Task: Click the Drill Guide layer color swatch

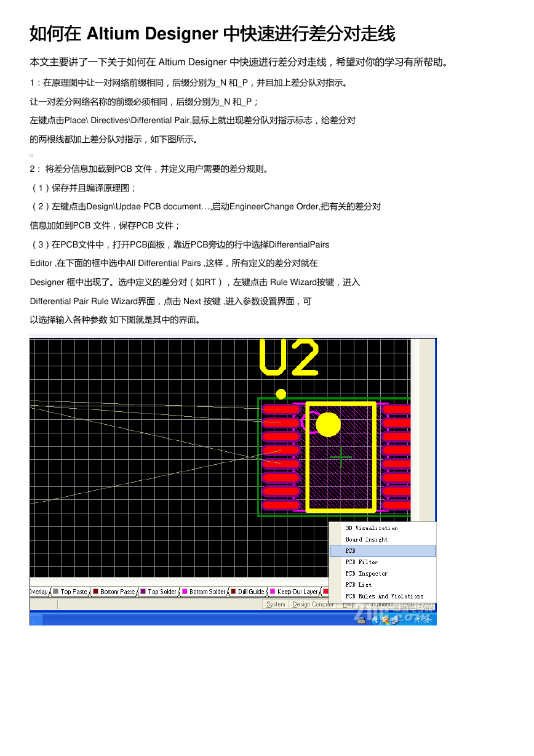Action: pyautogui.click(x=233, y=592)
